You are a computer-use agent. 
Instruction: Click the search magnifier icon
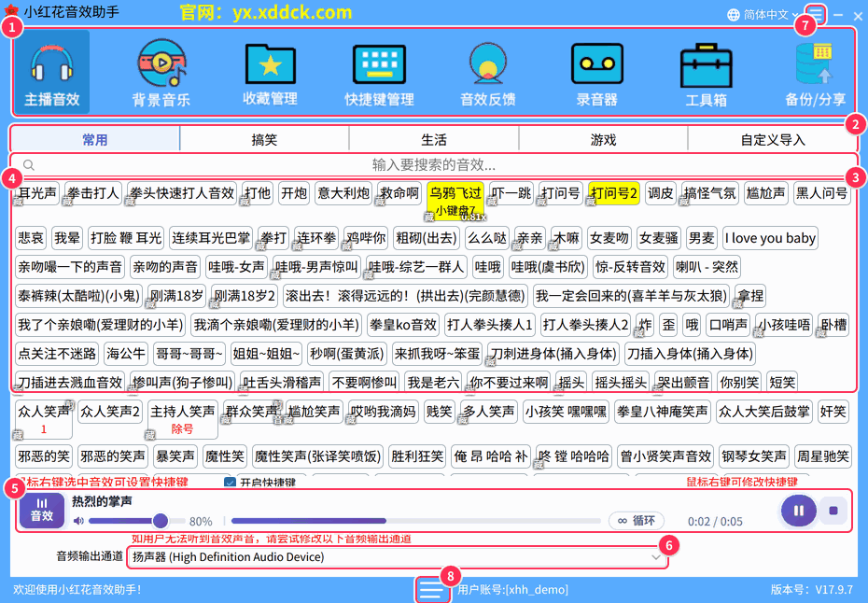click(x=29, y=165)
